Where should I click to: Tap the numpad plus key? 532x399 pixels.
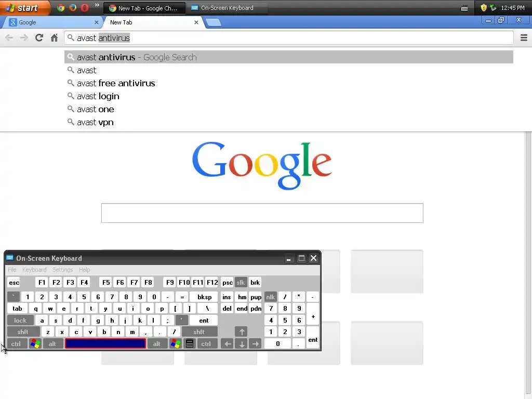pyautogui.click(x=313, y=314)
